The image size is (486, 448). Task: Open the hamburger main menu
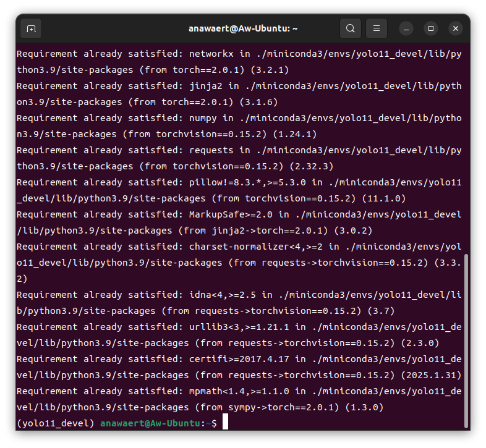376,28
